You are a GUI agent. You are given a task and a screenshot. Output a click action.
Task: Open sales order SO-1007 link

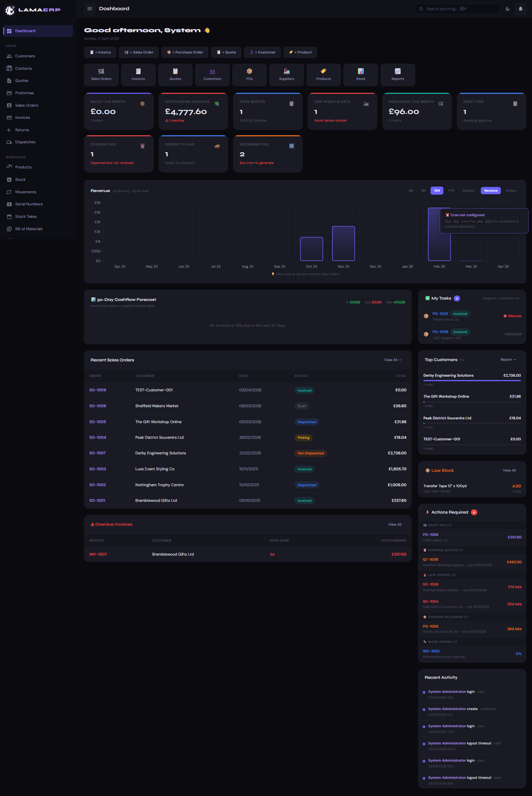tap(97, 453)
